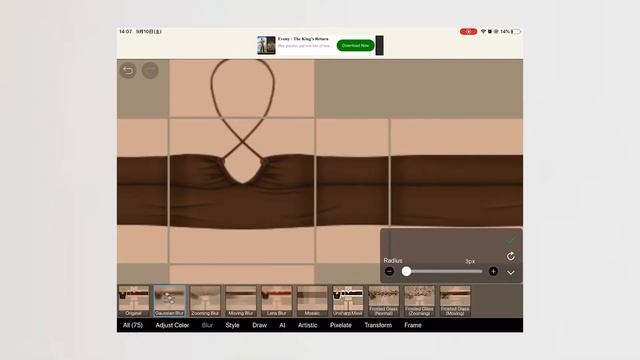Image resolution: width=640 pixels, height=360 pixels.
Task: Select the Zooming Blur filter thumbnail
Action: (x=205, y=301)
